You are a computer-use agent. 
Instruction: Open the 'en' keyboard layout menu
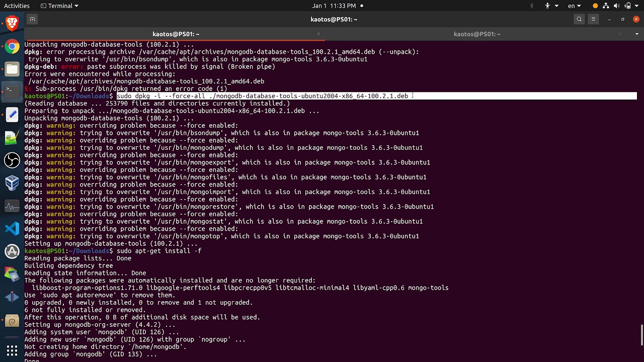(x=575, y=6)
